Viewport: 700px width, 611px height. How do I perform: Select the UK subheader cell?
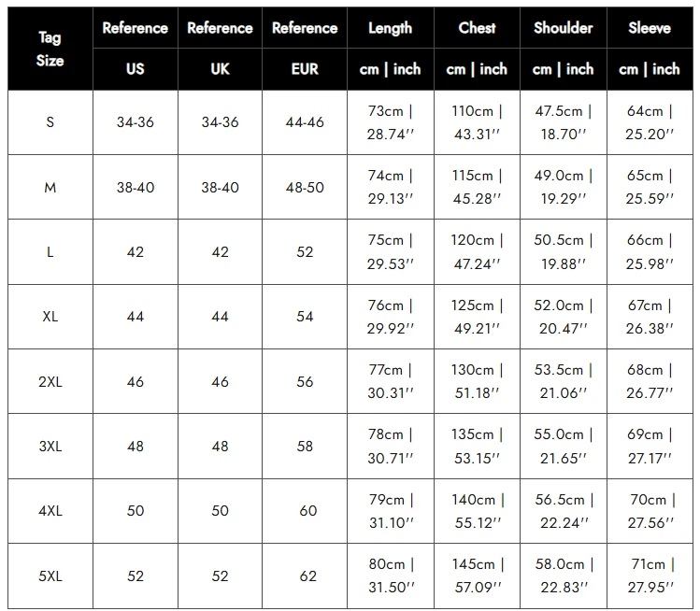(220, 69)
